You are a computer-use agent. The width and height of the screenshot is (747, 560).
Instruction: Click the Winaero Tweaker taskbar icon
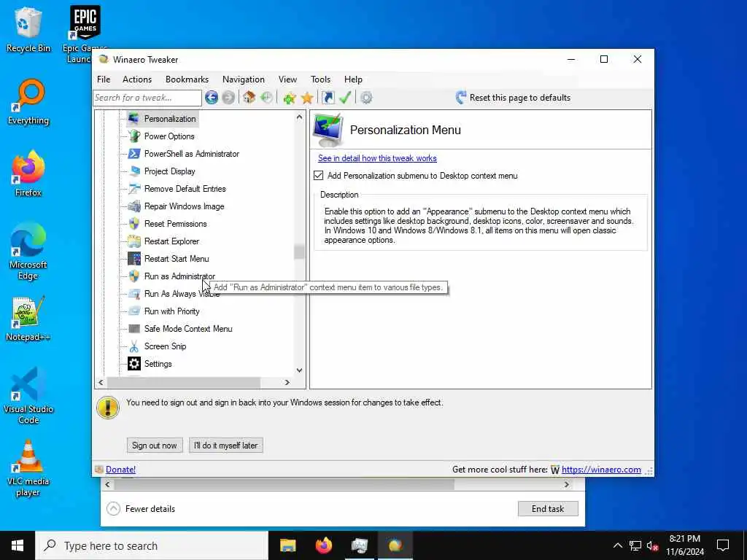(x=395, y=545)
